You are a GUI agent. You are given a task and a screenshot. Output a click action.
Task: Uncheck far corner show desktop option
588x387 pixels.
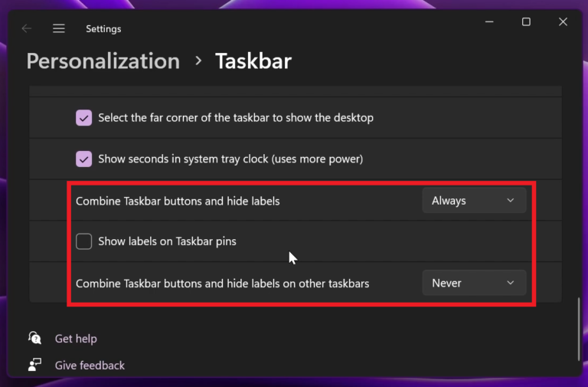pyautogui.click(x=83, y=118)
